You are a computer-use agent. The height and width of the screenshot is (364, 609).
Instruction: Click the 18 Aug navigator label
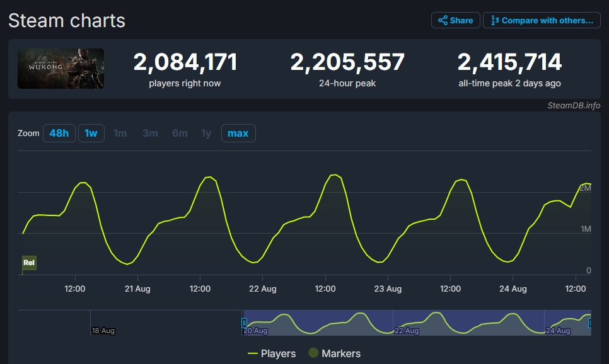coord(103,331)
